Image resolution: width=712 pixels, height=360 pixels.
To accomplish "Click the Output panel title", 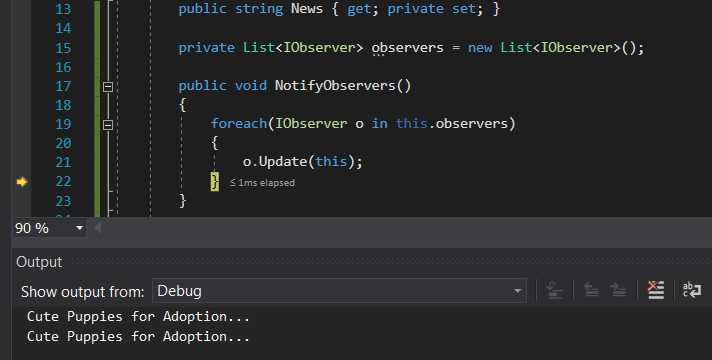I will pos(39,262).
